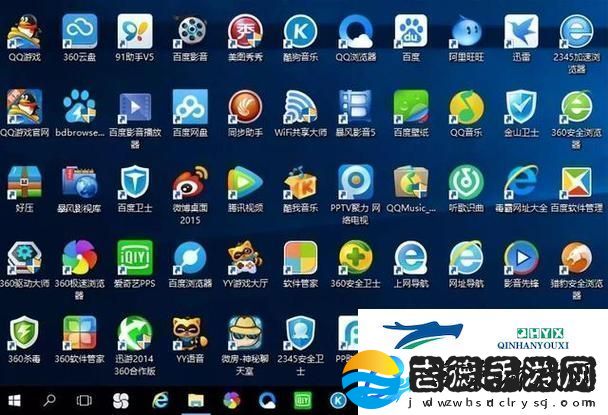Click the fan-shaped taskbar icon
608x415 pixels.
[x=121, y=401]
